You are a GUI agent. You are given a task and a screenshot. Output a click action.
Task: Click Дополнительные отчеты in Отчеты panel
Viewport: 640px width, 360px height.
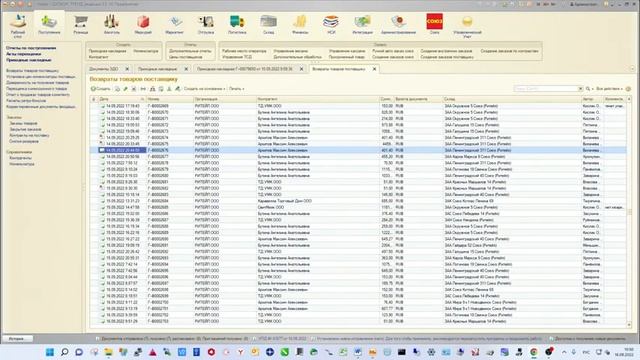point(190,51)
